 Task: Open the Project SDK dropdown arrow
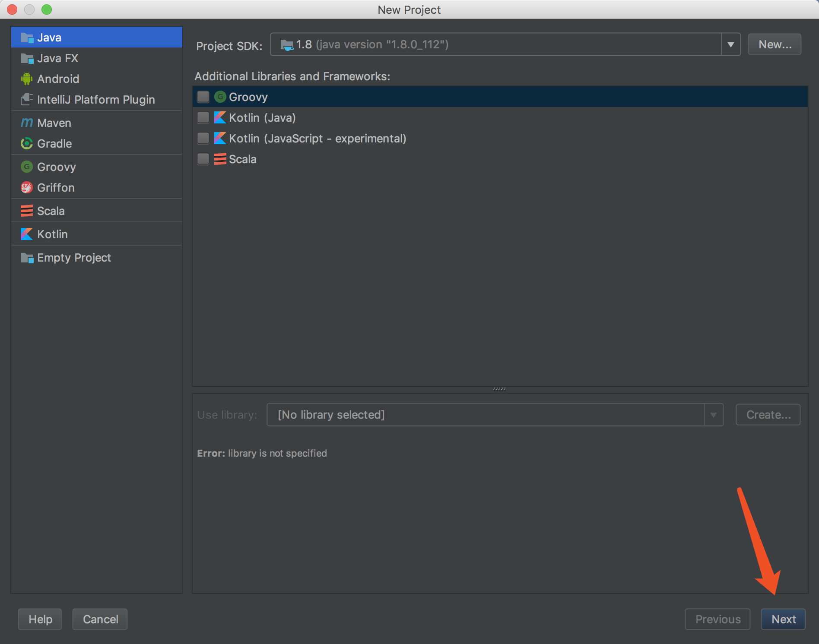[x=731, y=44]
